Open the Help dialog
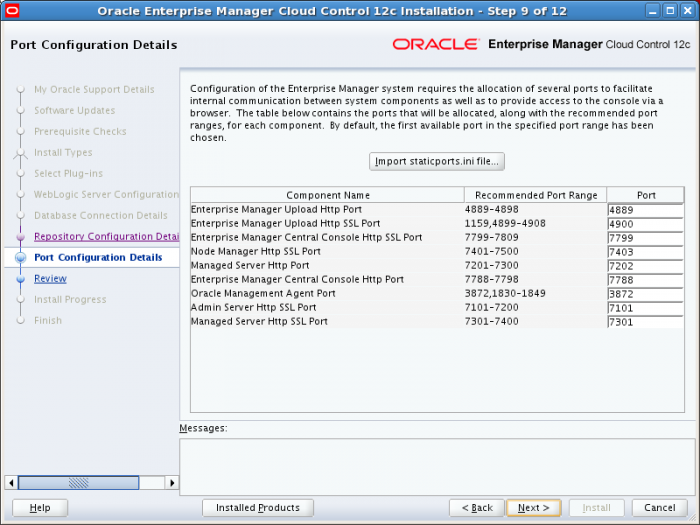The height and width of the screenshot is (525, 700). click(40, 508)
